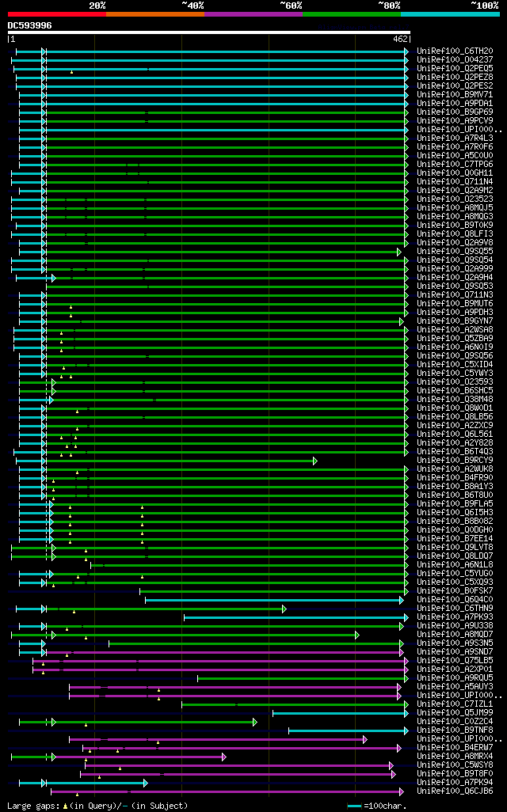Click the orange ~40% identity legend segment
This screenshot has width=507, height=812.
[155, 14]
